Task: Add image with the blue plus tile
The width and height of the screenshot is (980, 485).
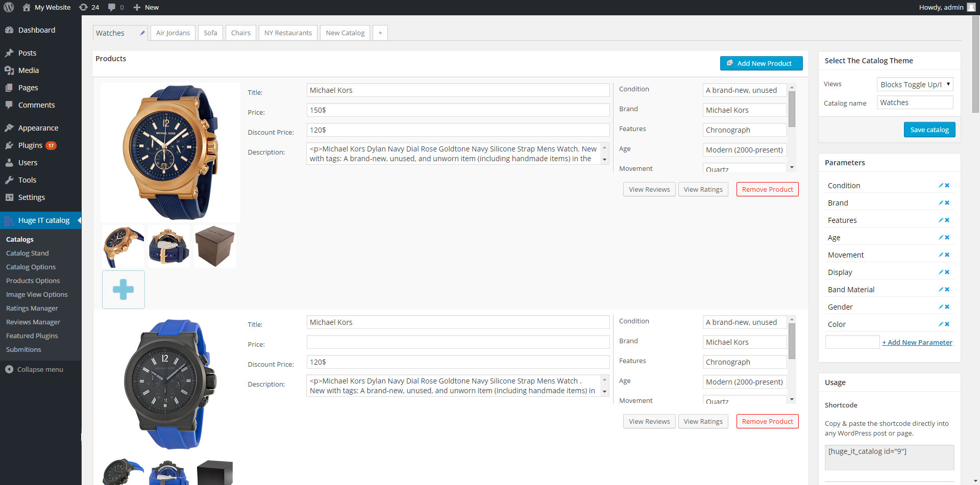Action: [x=124, y=290]
